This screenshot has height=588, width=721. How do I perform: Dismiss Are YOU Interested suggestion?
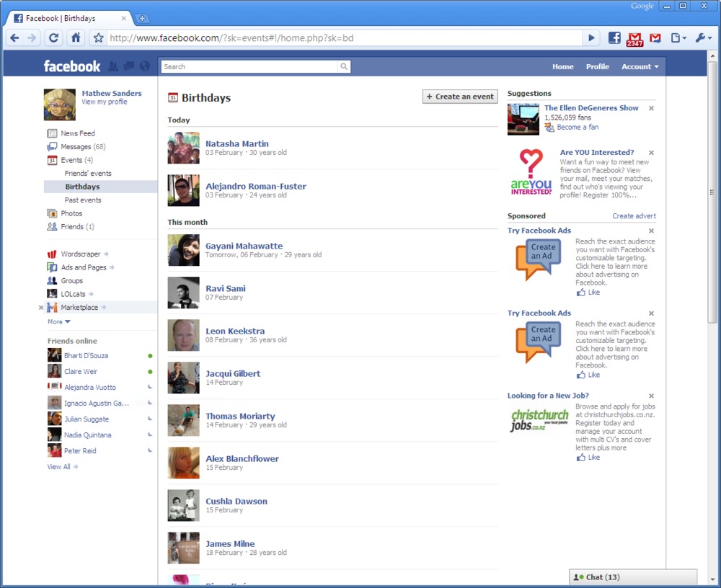point(651,153)
